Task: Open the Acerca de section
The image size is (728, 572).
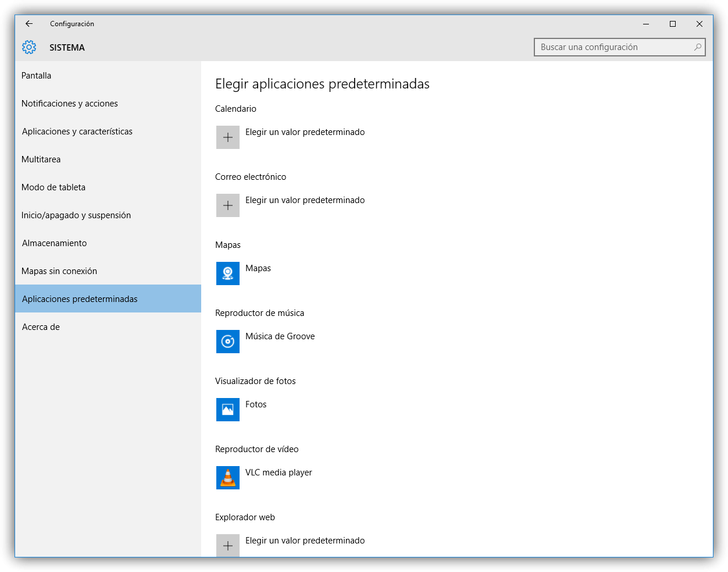Action: point(108,327)
